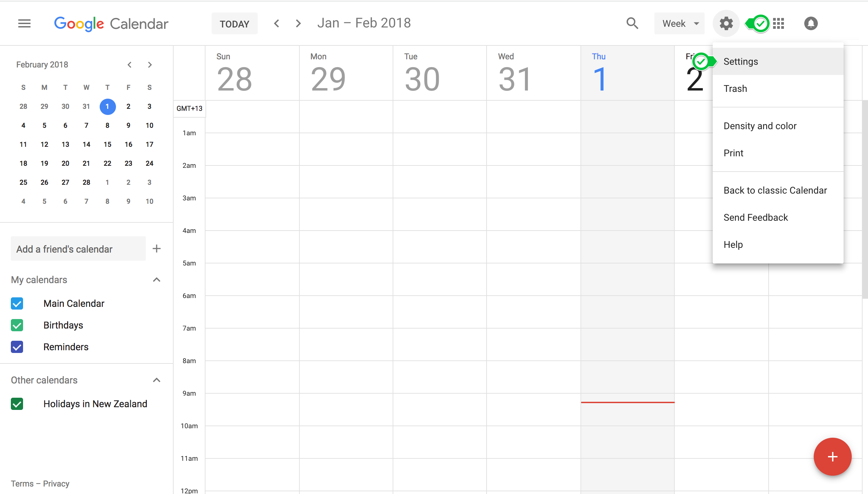The image size is (868, 494).
Task: Open the notifications bell
Action: click(811, 23)
